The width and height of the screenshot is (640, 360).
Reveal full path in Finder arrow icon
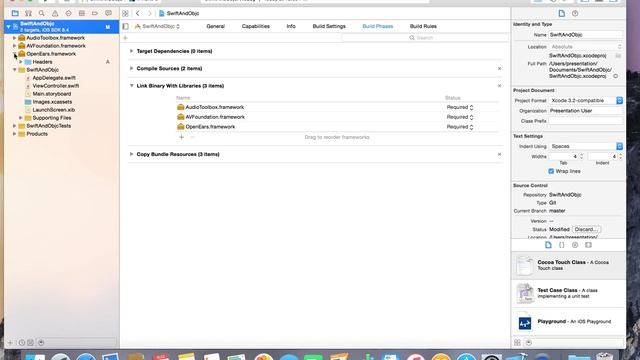[x=616, y=76]
